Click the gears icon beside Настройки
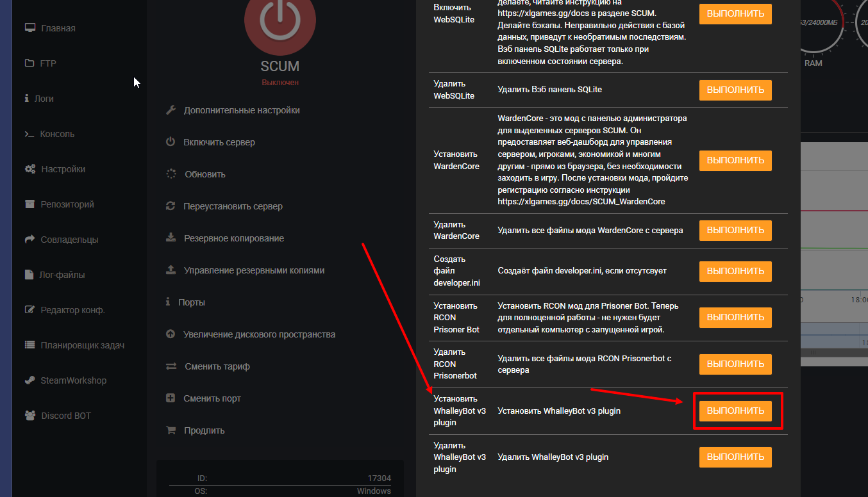Viewport: 868px width, 497px height. pyautogui.click(x=29, y=169)
